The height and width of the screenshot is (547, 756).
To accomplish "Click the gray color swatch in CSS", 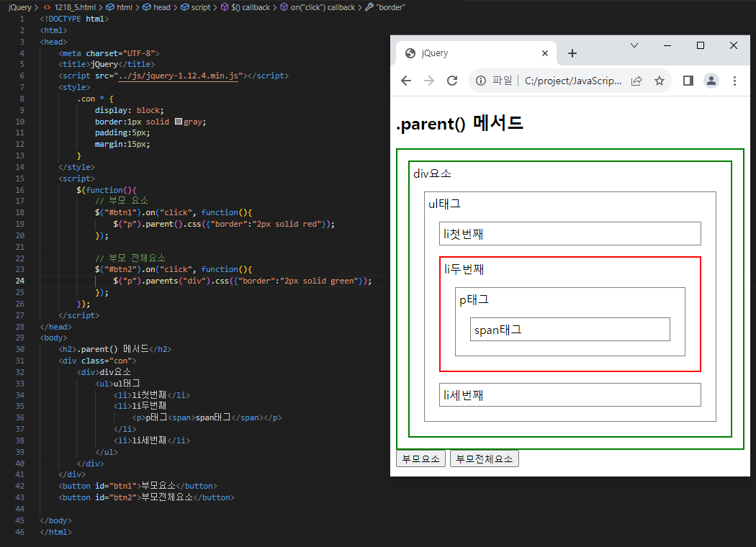I will point(179,122).
